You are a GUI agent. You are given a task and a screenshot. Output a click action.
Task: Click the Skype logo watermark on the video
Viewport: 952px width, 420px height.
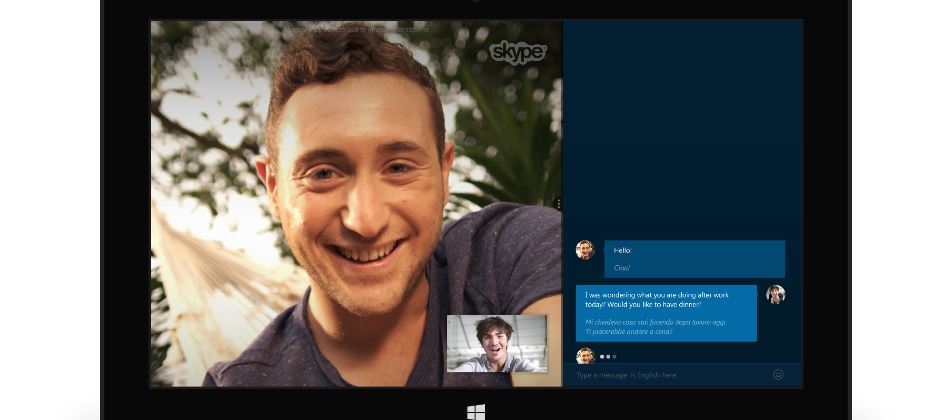(x=517, y=52)
